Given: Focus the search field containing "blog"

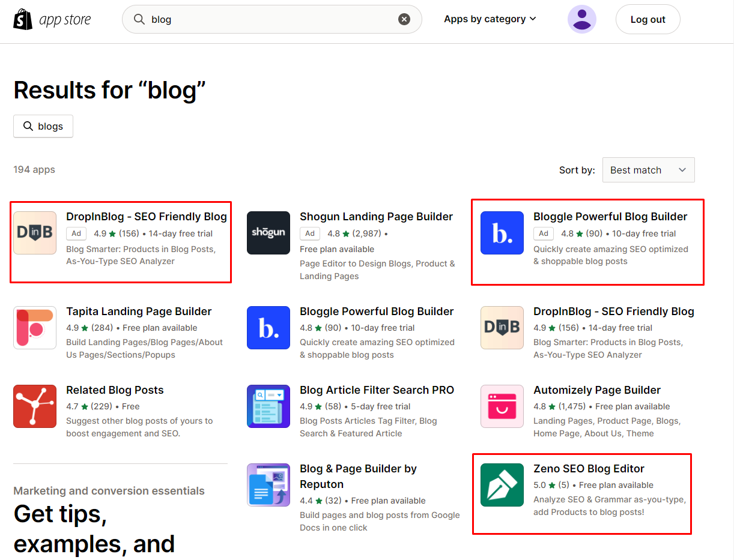Looking at the screenshot, I should click(x=271, y=19).
